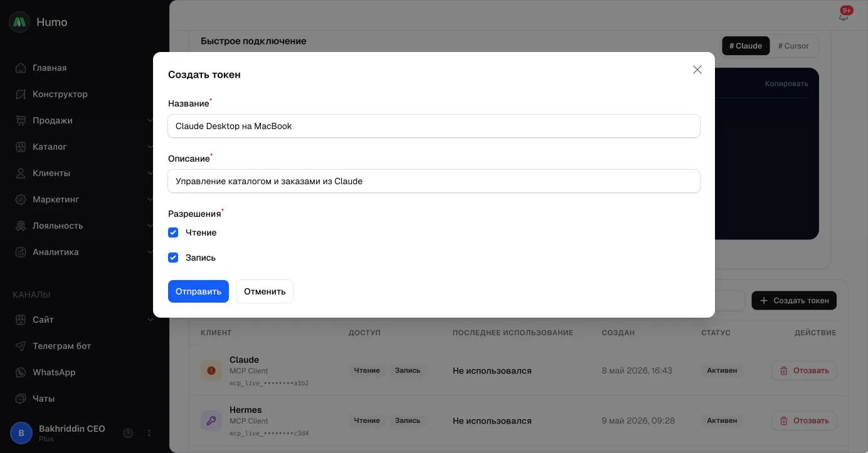The width and height of the screenshot is (868, 453).
Task: Revoke the Hermes token with Отозвать
Action: pos(804,420)
